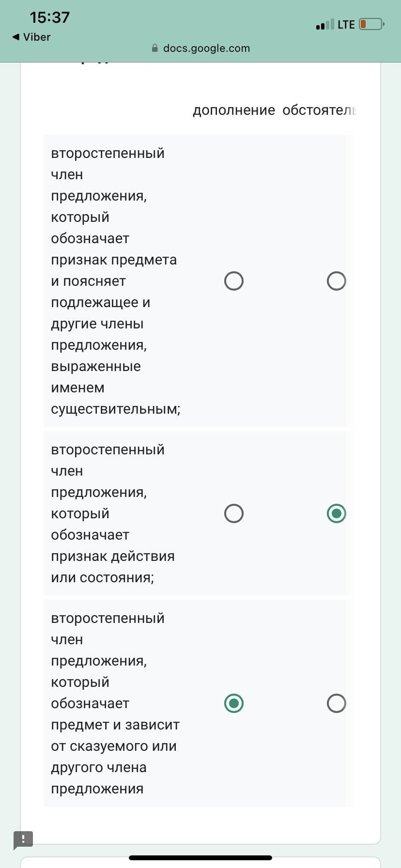This screenshot has width=401, height=868.
Task: Choose обстоятельство for the "от сказуемого" row
Action: [336, 703]
